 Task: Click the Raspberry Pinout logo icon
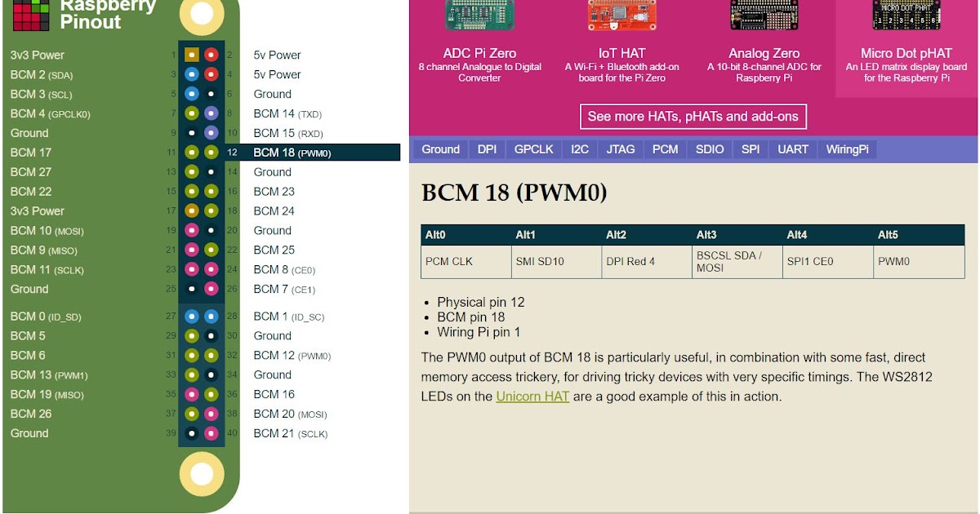pos(32,15)
